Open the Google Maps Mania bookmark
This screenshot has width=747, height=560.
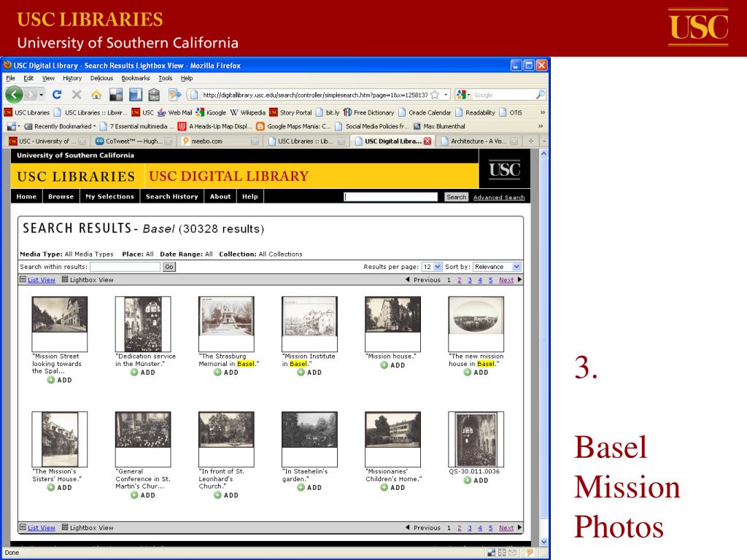(293, 126)
